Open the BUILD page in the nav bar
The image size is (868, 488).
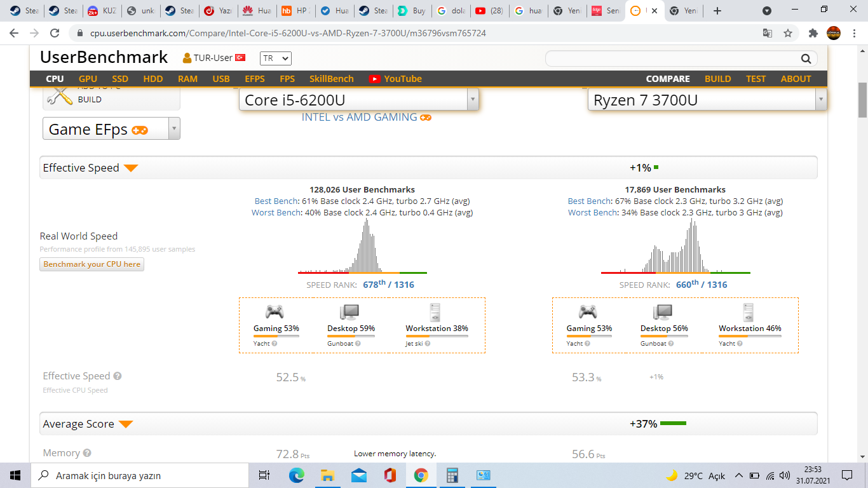tap(718, 79)
